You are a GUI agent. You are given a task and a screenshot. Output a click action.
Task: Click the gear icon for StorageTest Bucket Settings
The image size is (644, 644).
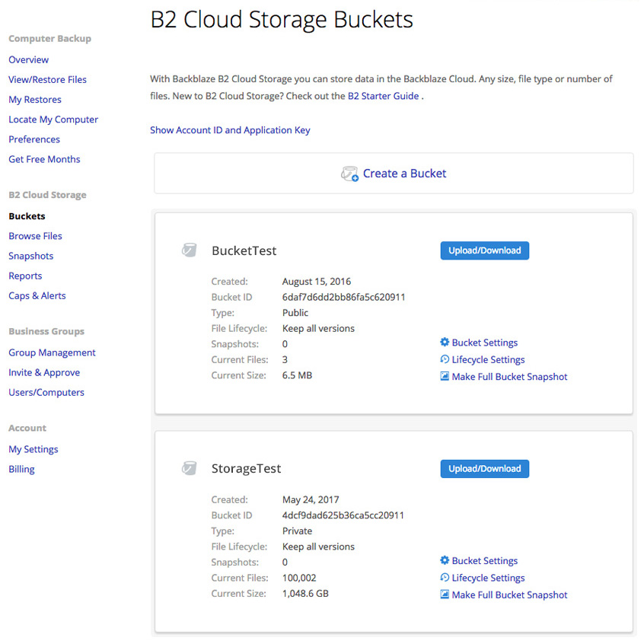[445, 560]
